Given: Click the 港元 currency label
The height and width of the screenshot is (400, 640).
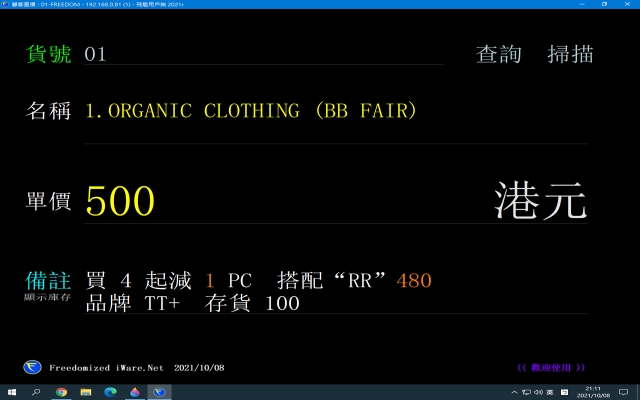Looking at the screenshot, I should (x=540, y=201).
